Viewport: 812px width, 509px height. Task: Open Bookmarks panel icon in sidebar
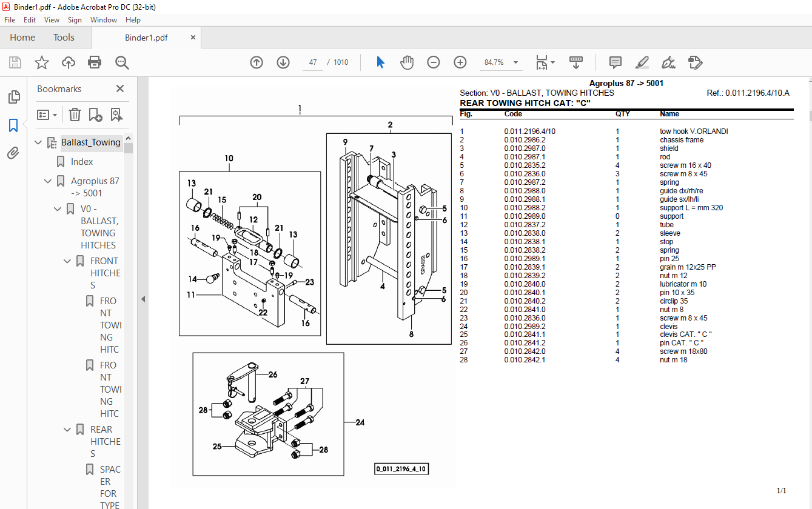coord(13,125)
